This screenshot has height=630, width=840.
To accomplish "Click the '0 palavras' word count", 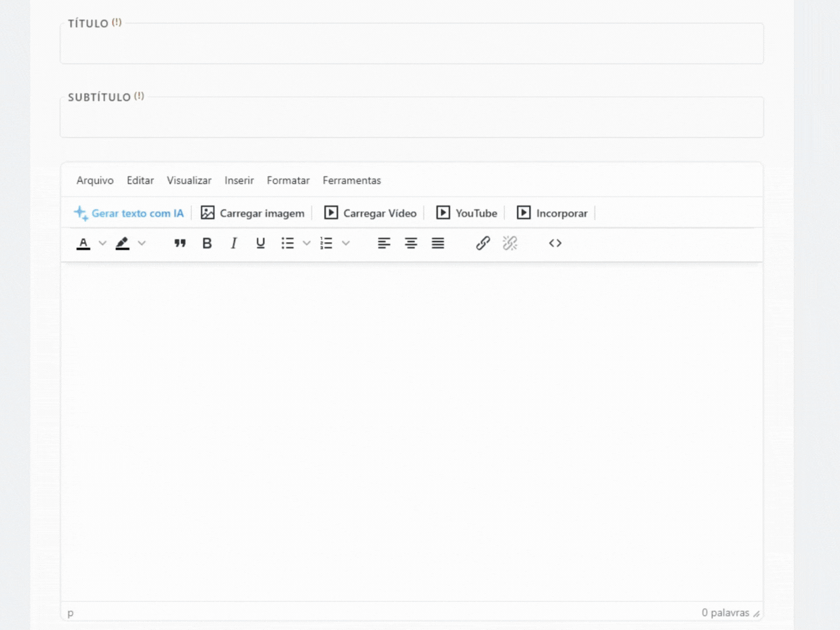I will (x=725, y=612).
